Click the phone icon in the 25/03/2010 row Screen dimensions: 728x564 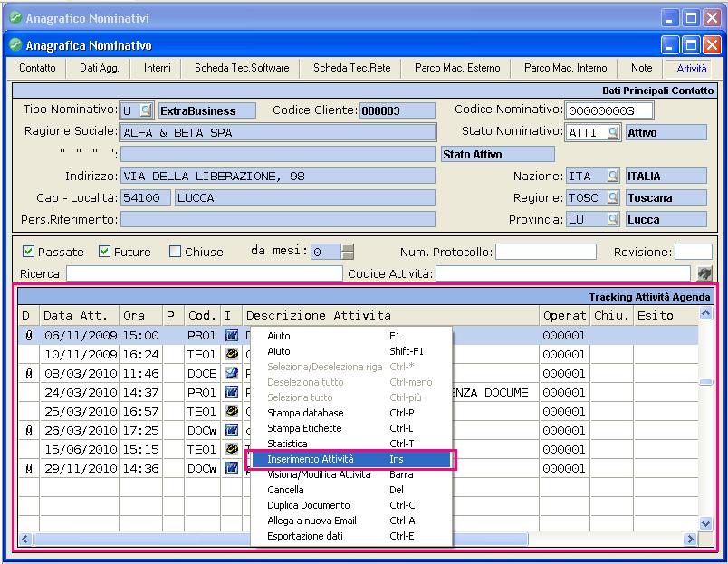pos(231,411)
